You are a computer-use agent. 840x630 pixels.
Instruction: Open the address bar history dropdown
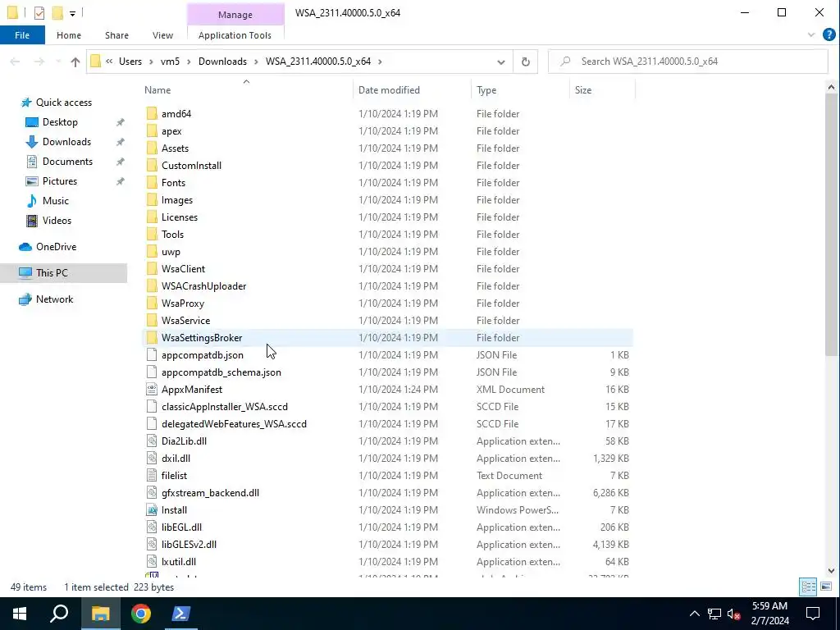501,62
